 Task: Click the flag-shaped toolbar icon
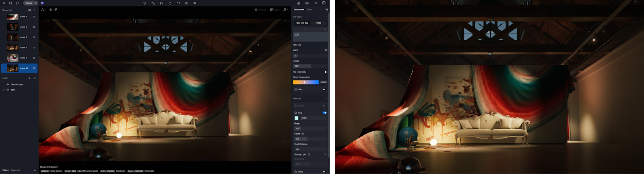point(195,3)
